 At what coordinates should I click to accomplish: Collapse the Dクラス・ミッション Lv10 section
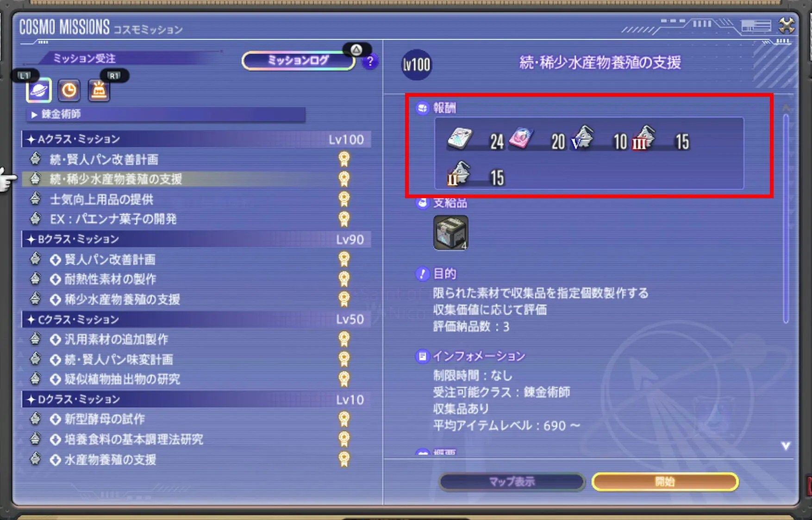click(196, 399)
